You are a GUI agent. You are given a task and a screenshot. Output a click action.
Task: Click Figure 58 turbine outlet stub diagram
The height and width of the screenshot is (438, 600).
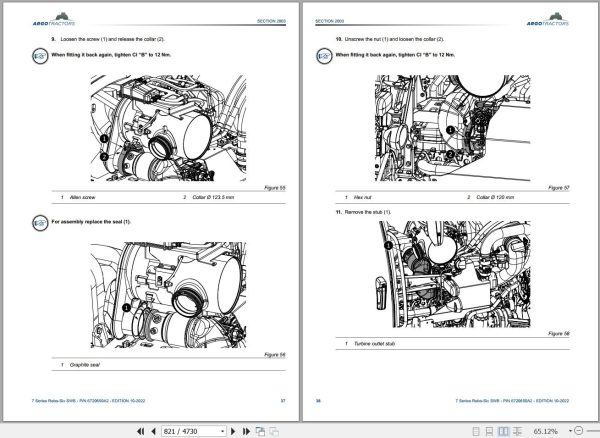click(x=454, y=274)
